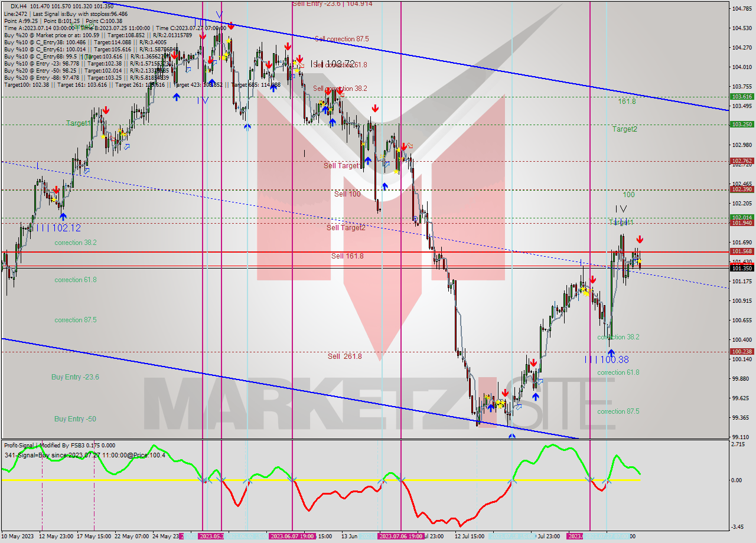The height and width of the screenshot is (543, 756).
Task: Click the blue up arrow above the 100.38 label
Action: point(611,353)
